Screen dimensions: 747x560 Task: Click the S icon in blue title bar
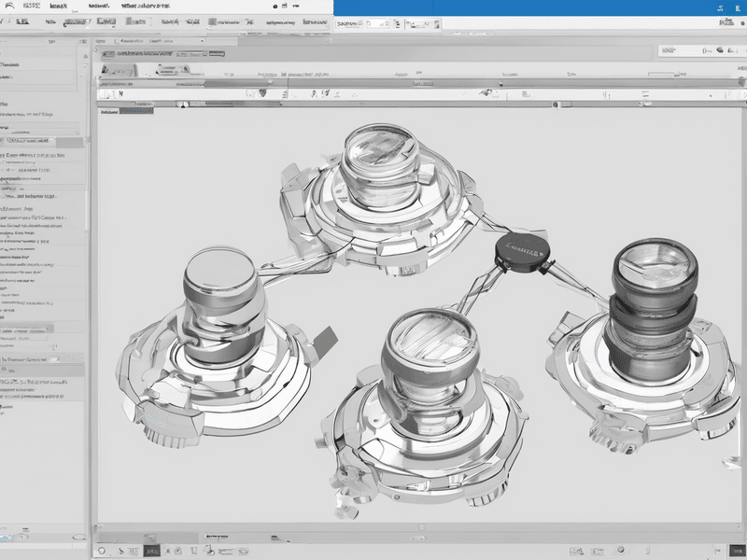pos(721,8)
